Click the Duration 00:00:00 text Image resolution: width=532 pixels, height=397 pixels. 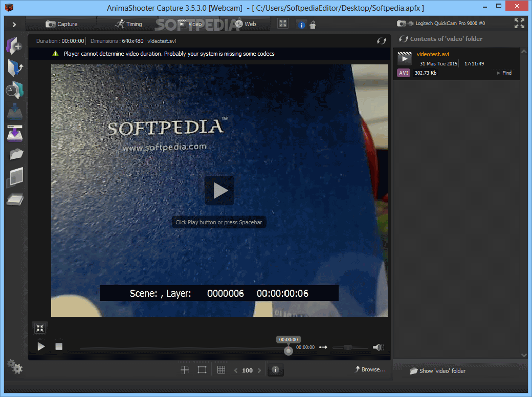click(60, 41)
